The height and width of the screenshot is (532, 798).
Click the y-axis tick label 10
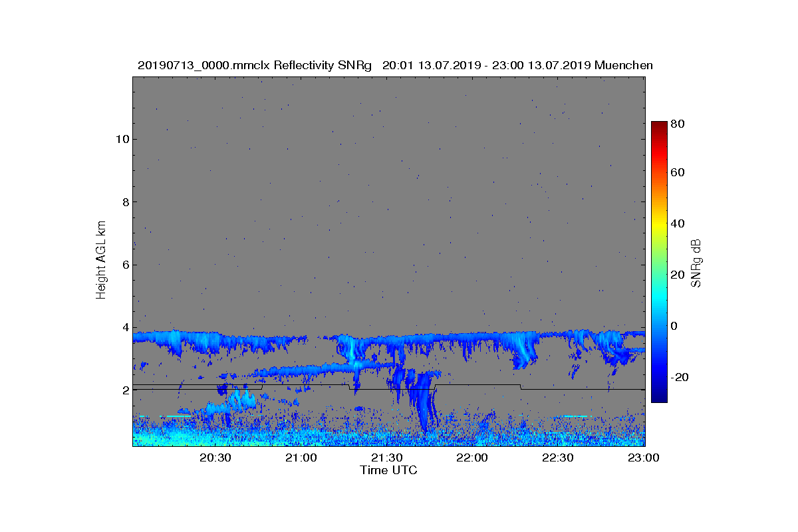(x=121, y=139)
